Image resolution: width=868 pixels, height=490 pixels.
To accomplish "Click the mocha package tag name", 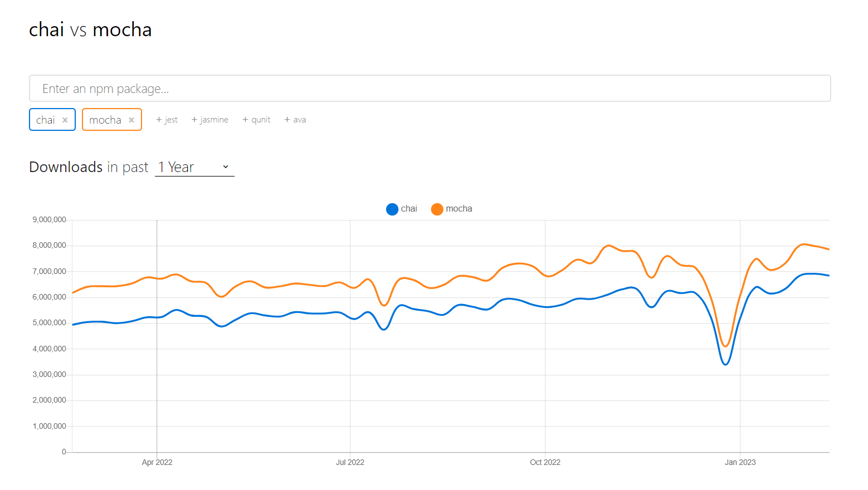I will click(105, 120).
